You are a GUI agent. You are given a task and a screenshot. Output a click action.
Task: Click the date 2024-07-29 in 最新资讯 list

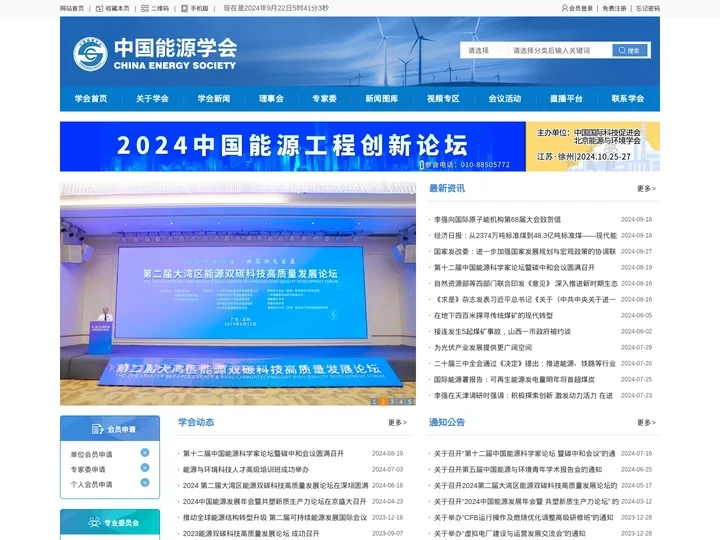tap(636, 348)
